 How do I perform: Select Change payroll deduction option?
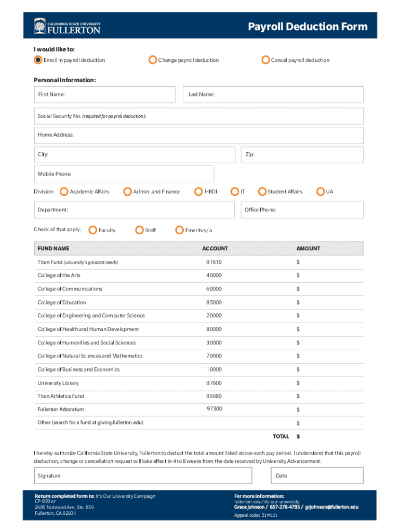coord(153,60)
